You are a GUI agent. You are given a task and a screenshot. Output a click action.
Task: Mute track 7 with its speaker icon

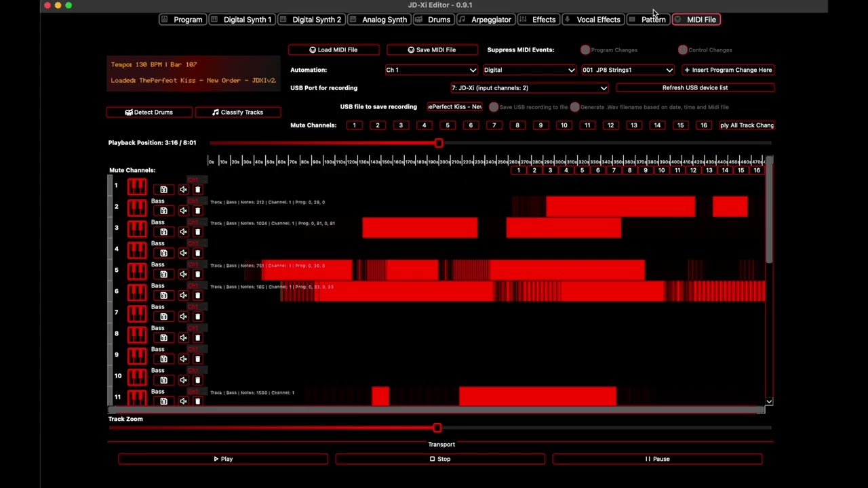(183, 317)
